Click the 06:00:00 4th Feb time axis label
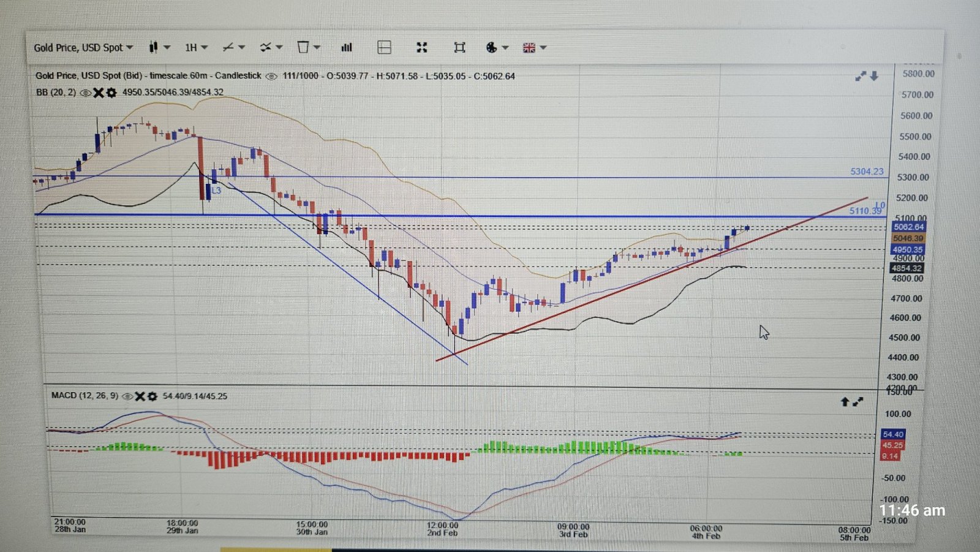The image size is (980, 552). pos(706,532)
